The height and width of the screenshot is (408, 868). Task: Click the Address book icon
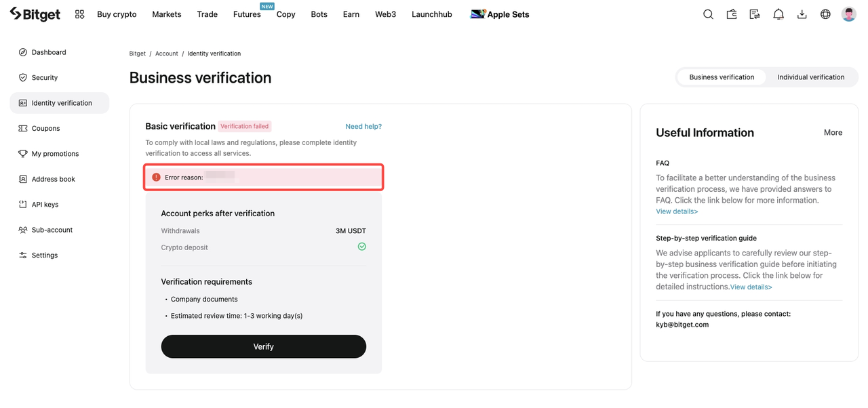point(23,180)
